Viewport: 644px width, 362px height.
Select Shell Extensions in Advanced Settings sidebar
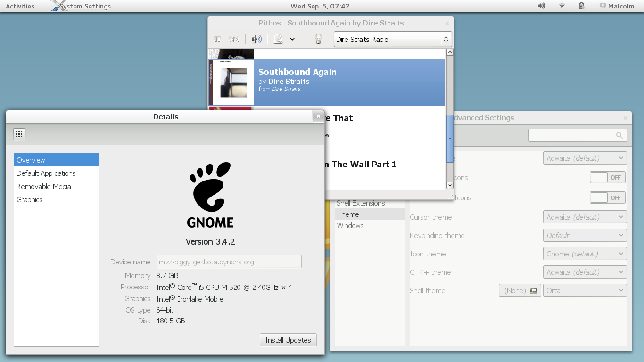370,203
